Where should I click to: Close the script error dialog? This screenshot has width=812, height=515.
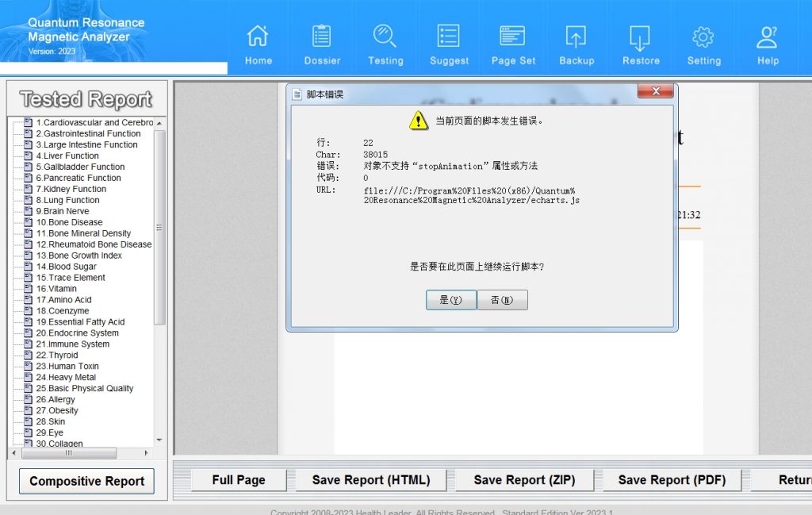coord(656,91)
